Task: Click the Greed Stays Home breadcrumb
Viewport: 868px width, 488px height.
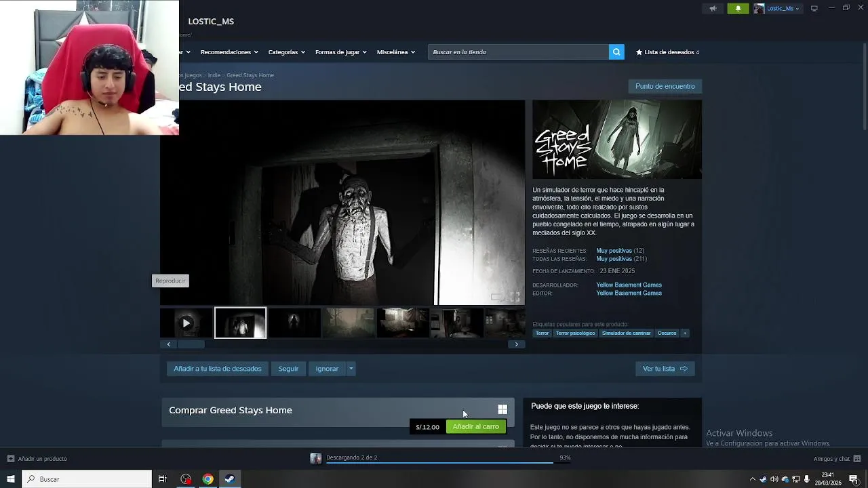Action: (x=250, y=75)
